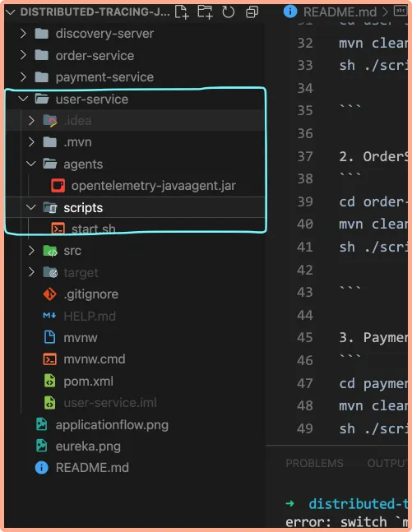Click the 'cd order-' text on line 39
The height and width of the screenshot is (532, 412).
[x=373, y=202]
